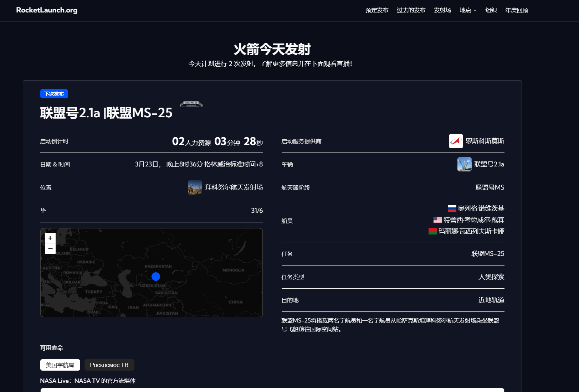The width and height of the screenshot is (579, 392).
Task: Click the 格林威治标准时间+8 timezone link
Action: (233, 164)
